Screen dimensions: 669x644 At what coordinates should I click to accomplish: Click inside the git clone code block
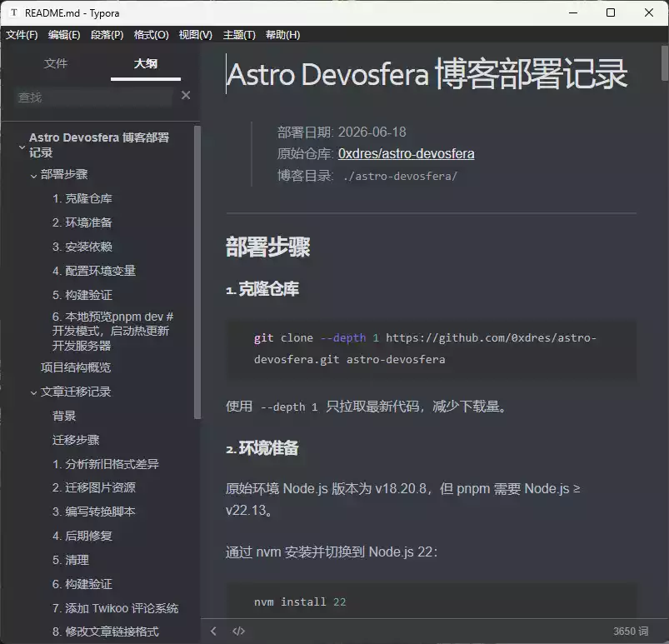pyautogui.click(x=431, y=349)
